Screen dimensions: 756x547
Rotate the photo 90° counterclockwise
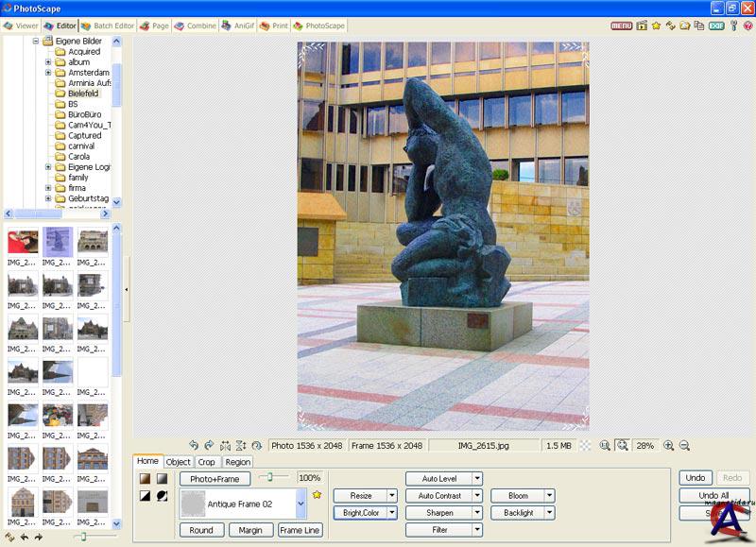(194, 445)
